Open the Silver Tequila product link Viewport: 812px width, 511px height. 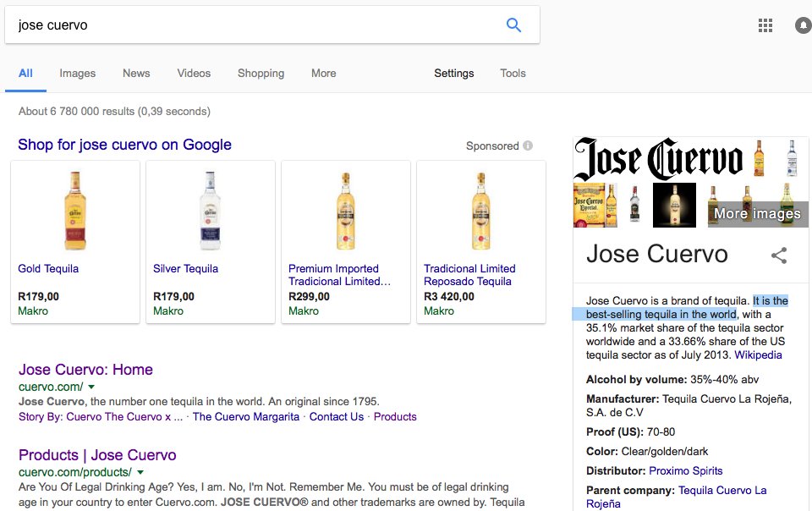tap(185, 269)
